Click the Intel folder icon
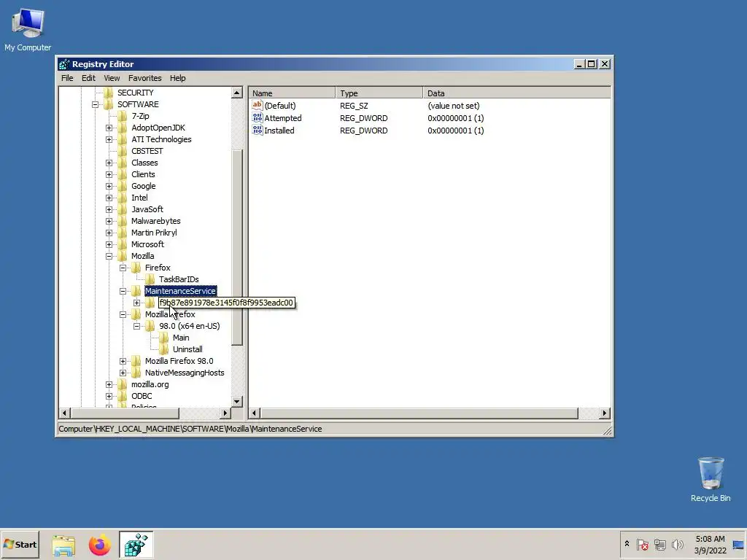 coord(123,198)
